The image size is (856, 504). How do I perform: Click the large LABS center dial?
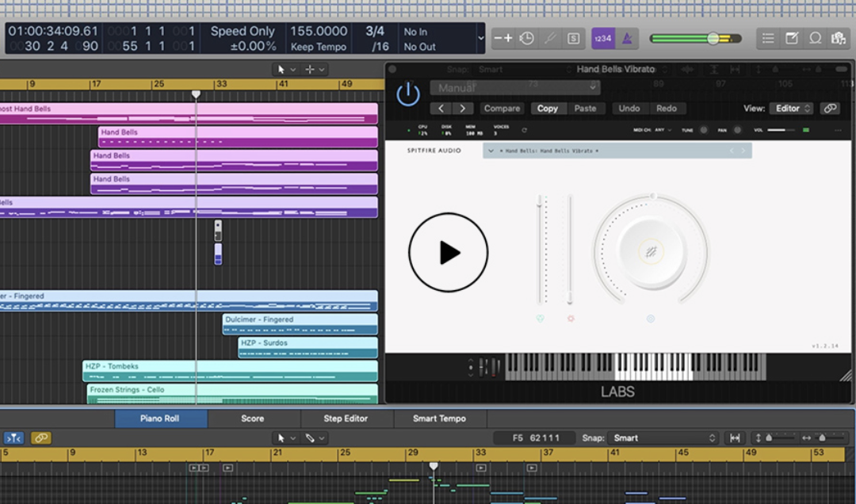pos(651,252)
